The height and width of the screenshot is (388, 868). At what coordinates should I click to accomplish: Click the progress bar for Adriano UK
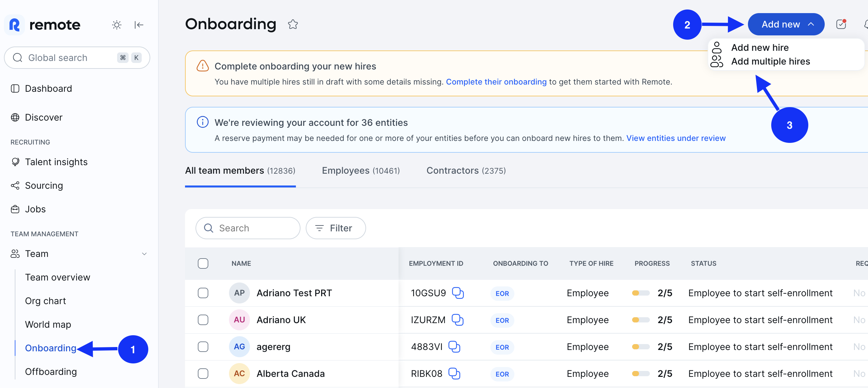pyautogui.click(x=641, y=320)
